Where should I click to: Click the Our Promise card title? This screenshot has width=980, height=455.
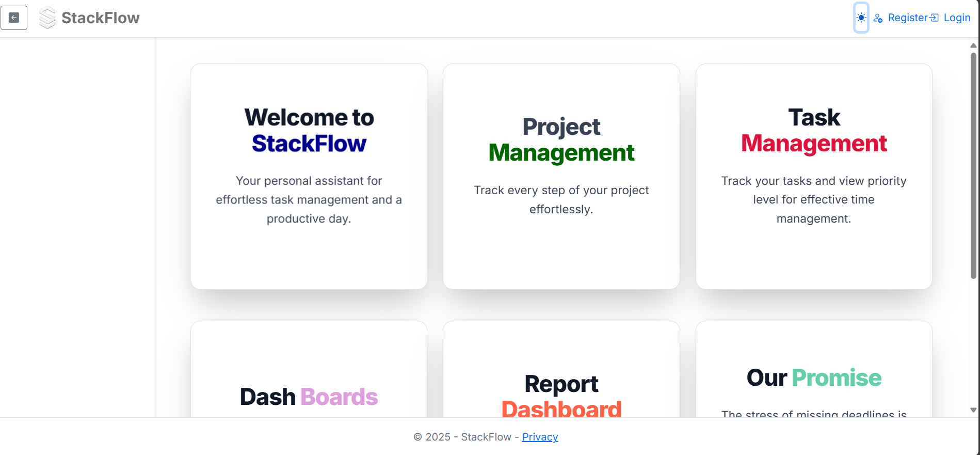click(814, 378)
